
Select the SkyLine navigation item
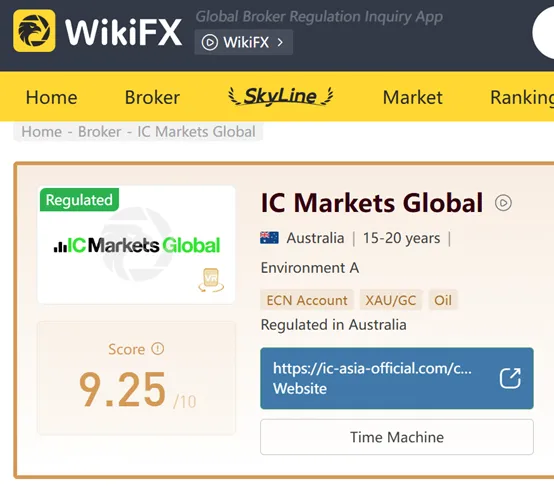pos(281,96)
